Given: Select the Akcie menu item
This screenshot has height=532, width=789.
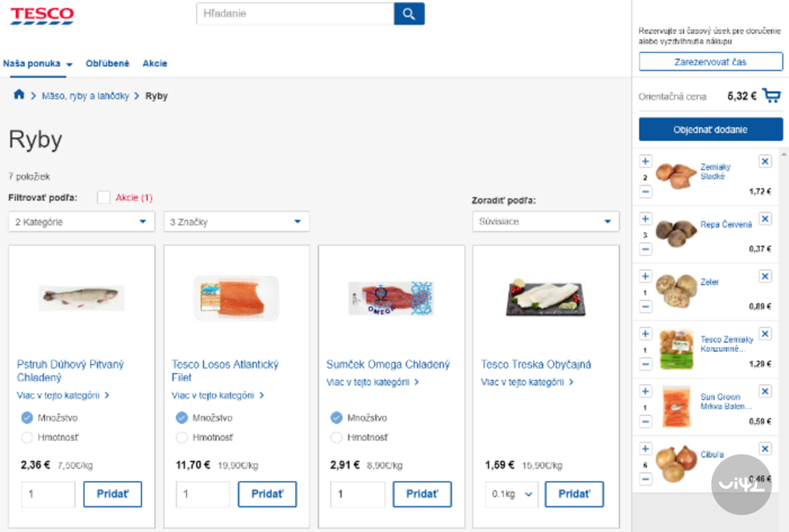Looking at the screenshot, I should click(x=154, y=63).
